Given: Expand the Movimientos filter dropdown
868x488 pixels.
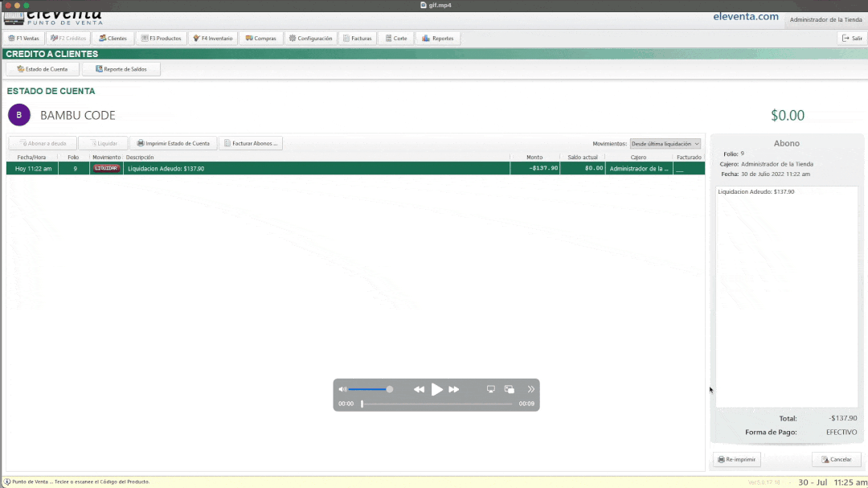Looking at the screenshot, I should (x=665, y=144).
